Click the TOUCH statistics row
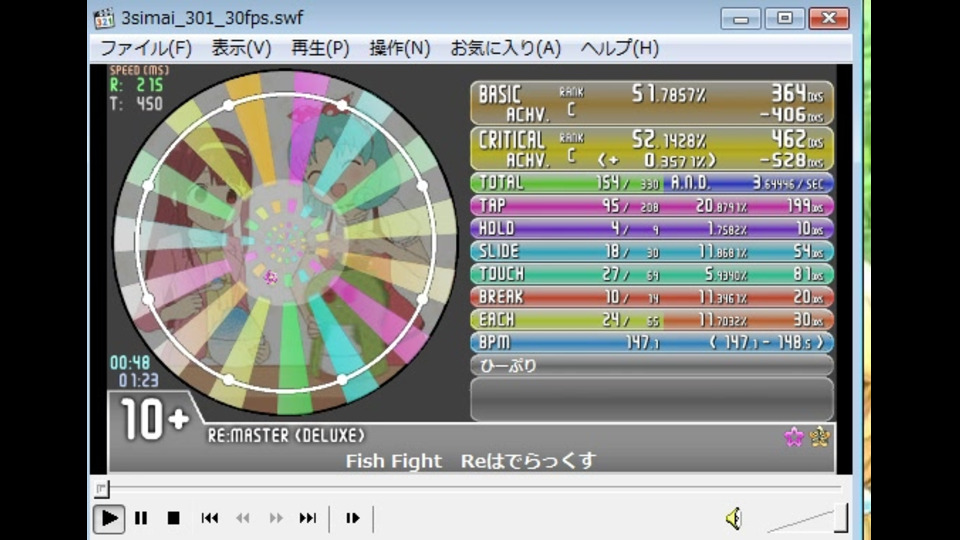The image size is (960, 540). click(652, 274)
